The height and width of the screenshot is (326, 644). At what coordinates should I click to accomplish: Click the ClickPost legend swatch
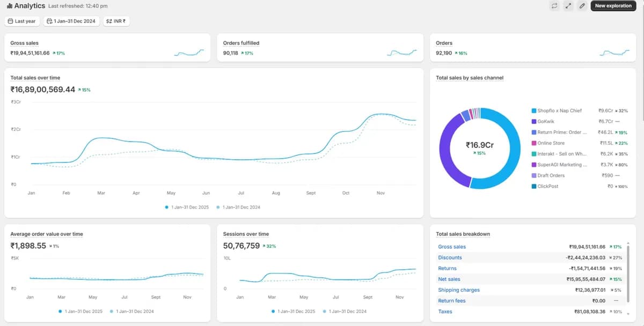click(x=533, y=186)
